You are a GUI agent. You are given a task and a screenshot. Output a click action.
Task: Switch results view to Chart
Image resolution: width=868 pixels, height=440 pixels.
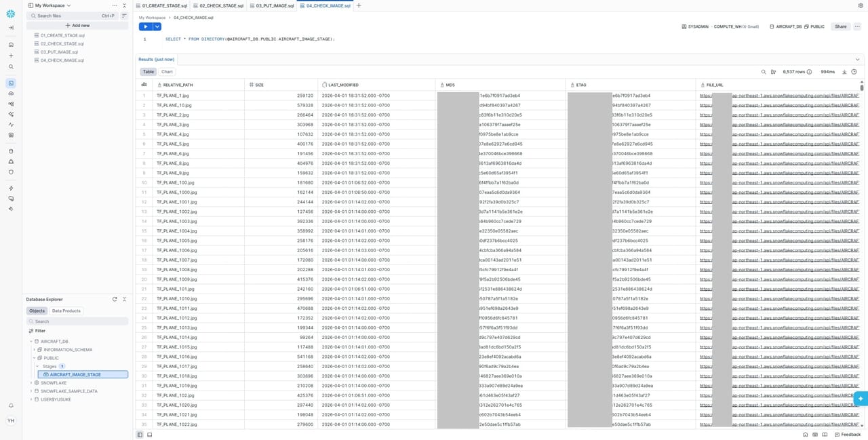(167, 72)
